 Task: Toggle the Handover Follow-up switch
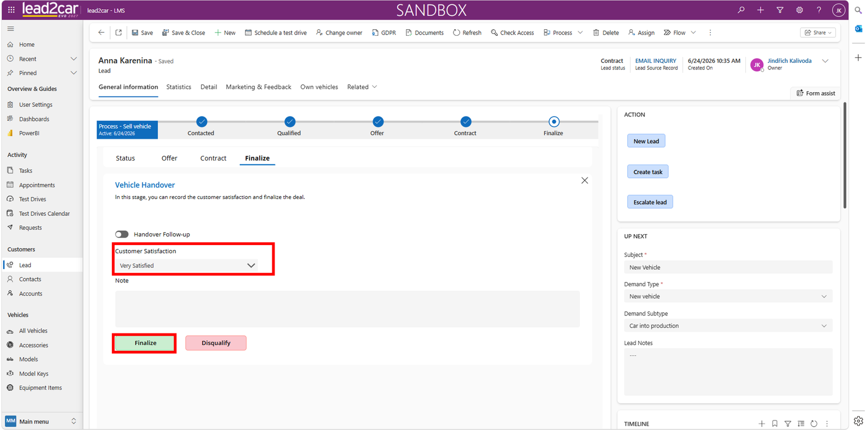[122, 234]
